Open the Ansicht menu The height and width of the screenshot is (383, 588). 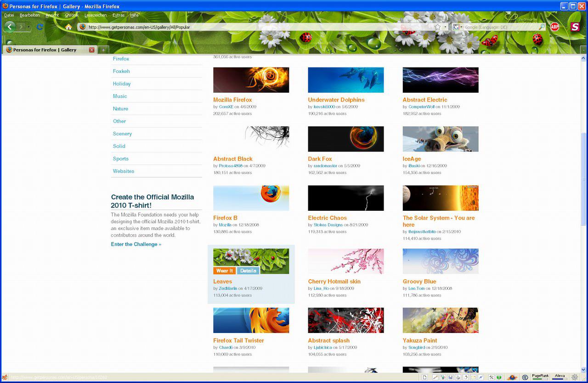point(52,15)
